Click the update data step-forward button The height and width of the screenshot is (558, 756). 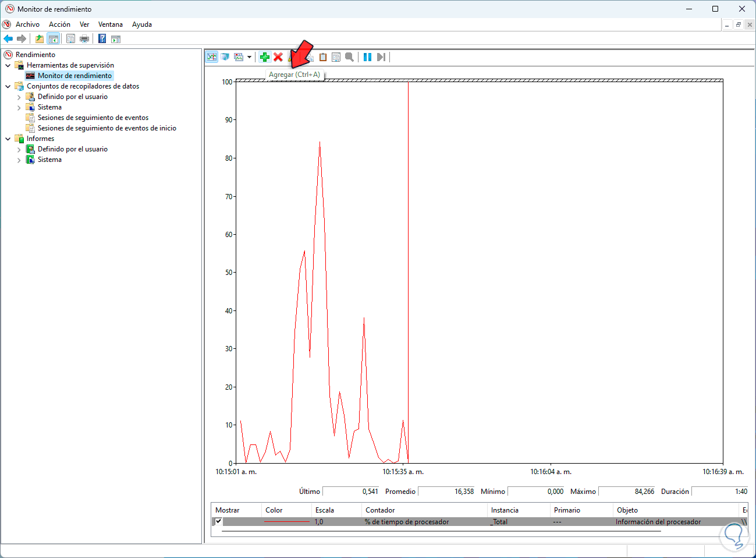point(381,57)
